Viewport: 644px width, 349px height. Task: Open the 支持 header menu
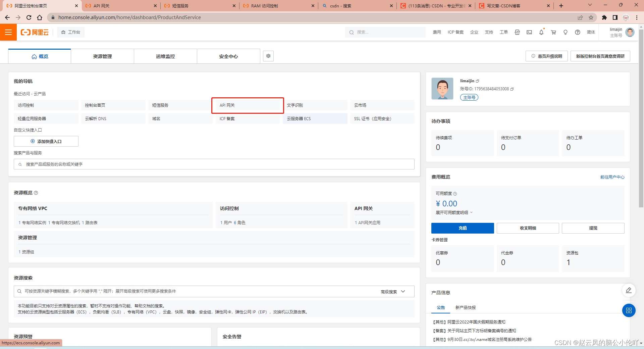pos(489,32)
